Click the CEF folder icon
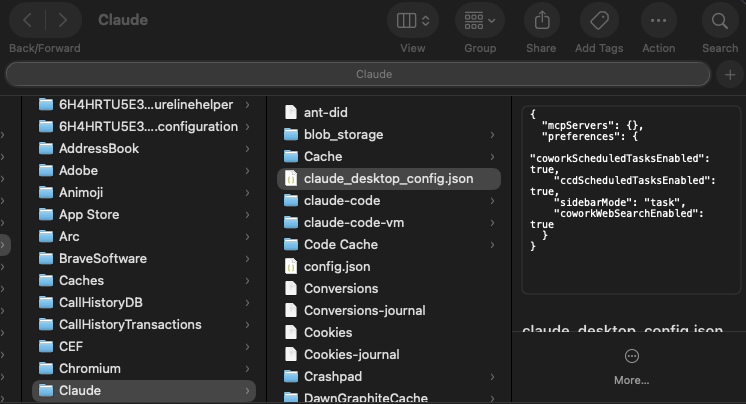Image resolution: width=746 pixels, height=404 pixels. (46, 346)
